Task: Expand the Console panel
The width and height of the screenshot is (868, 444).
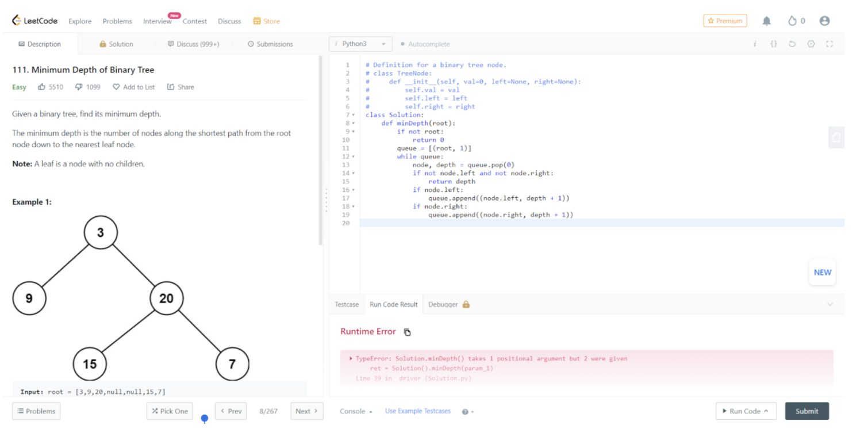Action: pyautogui.click(x=356, y=411)
